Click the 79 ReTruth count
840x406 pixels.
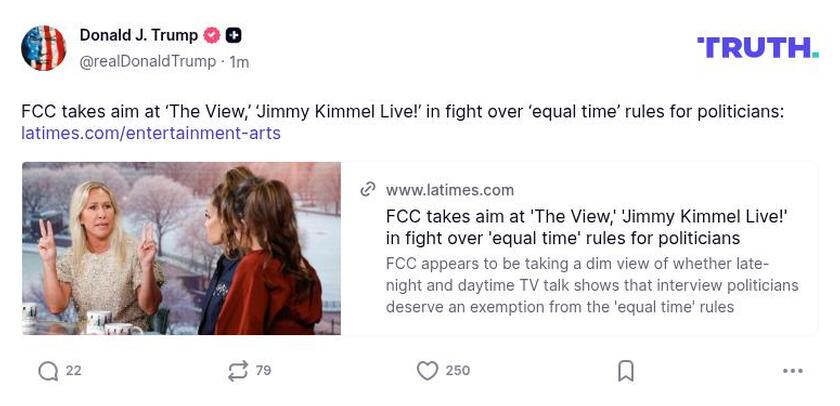click(x=264, y=371)
